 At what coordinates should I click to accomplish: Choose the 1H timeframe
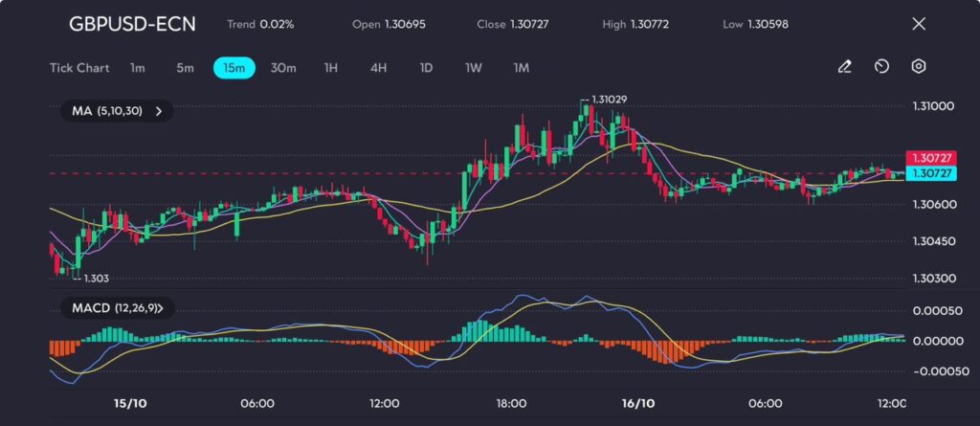331,68
